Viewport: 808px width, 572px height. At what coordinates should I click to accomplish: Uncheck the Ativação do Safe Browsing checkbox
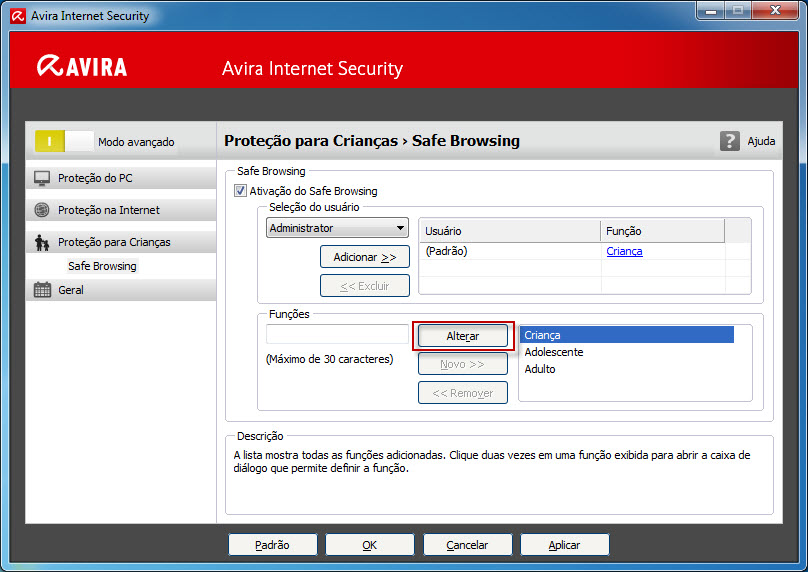pos(240,191)
